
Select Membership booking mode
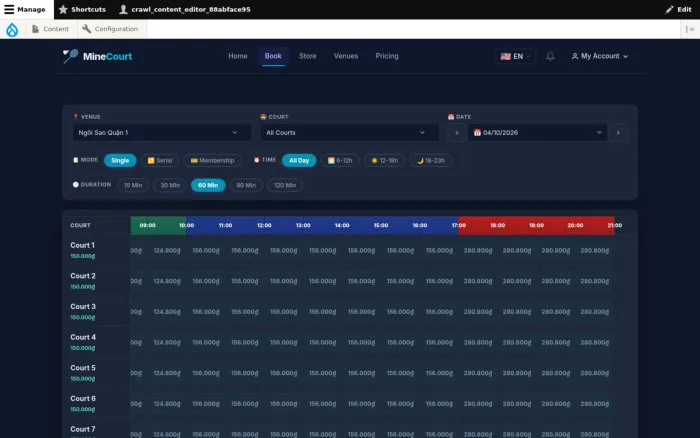pyautogui.click(x=212, y=160)
